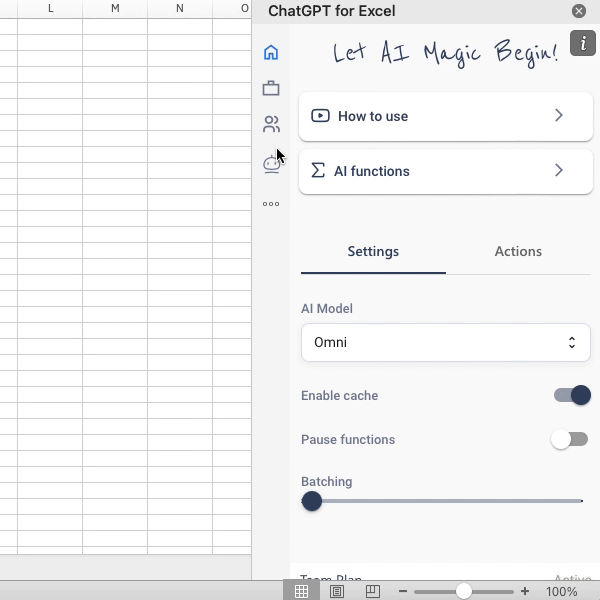The width and height of the screenshot is (600, 600).
Task: Click the sigma icon beside AI functions
Action: (x=318, y=171)
